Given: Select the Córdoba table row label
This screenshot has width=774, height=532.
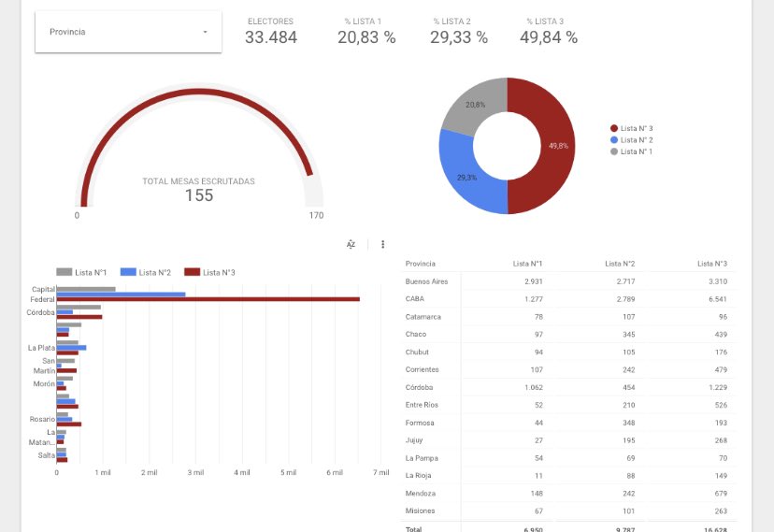Looking at the screenshot, I should [x=419, y=387].
